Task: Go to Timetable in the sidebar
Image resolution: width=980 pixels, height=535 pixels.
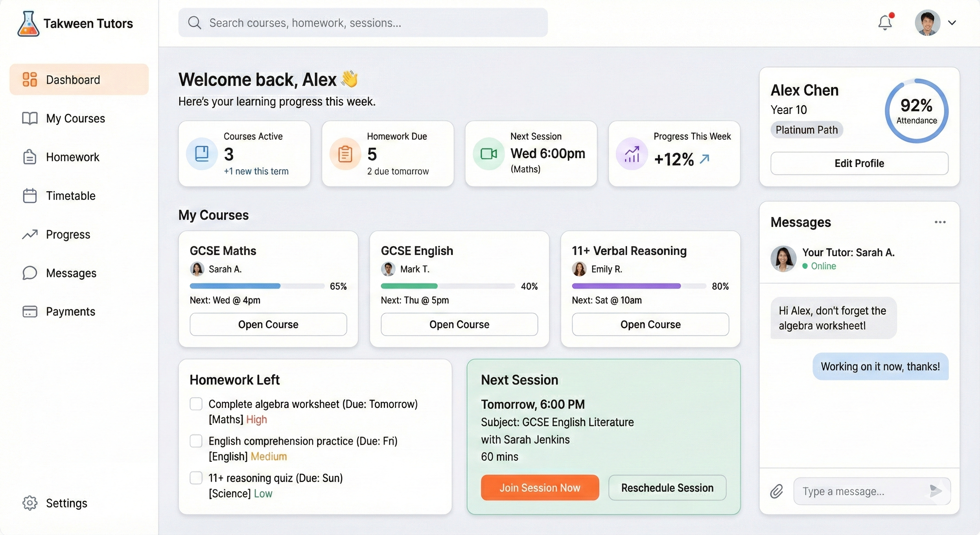Action: coord(70,196)
